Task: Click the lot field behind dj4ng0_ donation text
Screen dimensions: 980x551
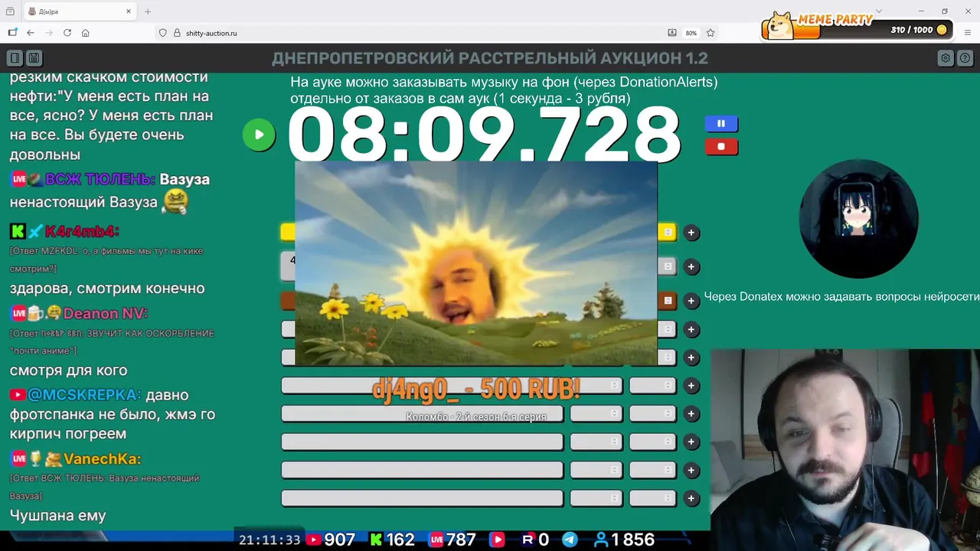Action: click(422, 386)
